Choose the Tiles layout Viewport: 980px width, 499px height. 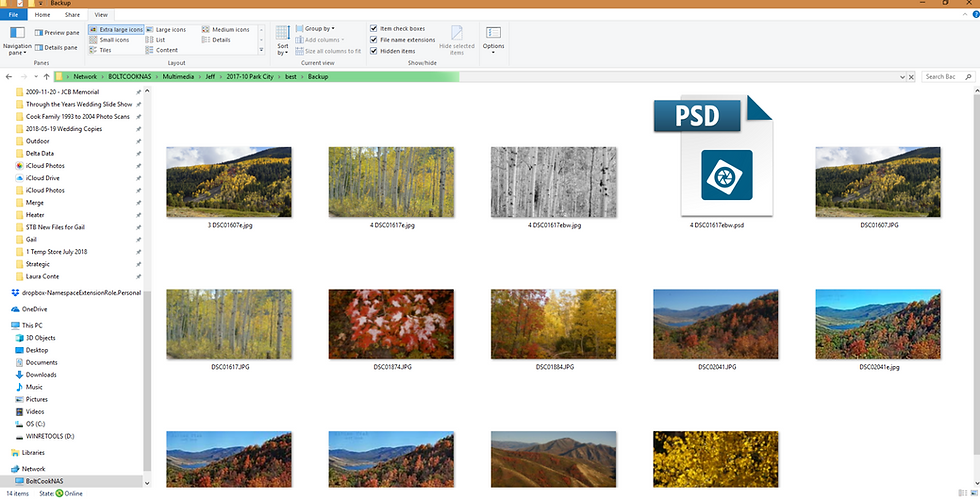[100, 50]
